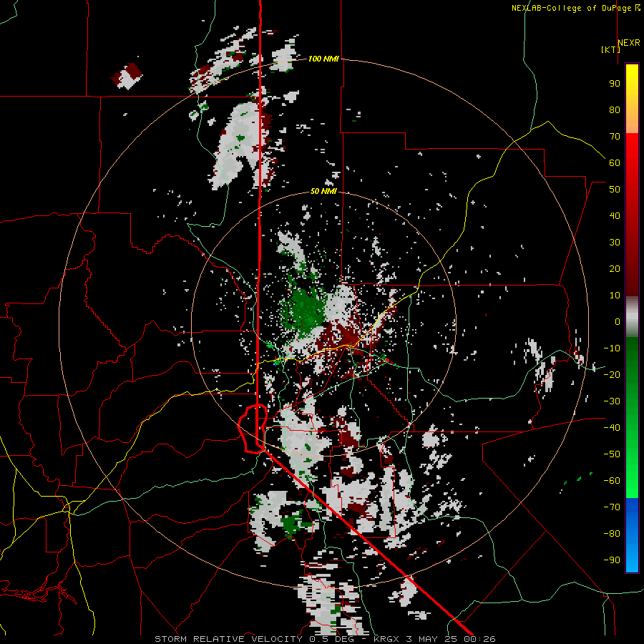Click the [KT] units label above scale

[610, 49]
